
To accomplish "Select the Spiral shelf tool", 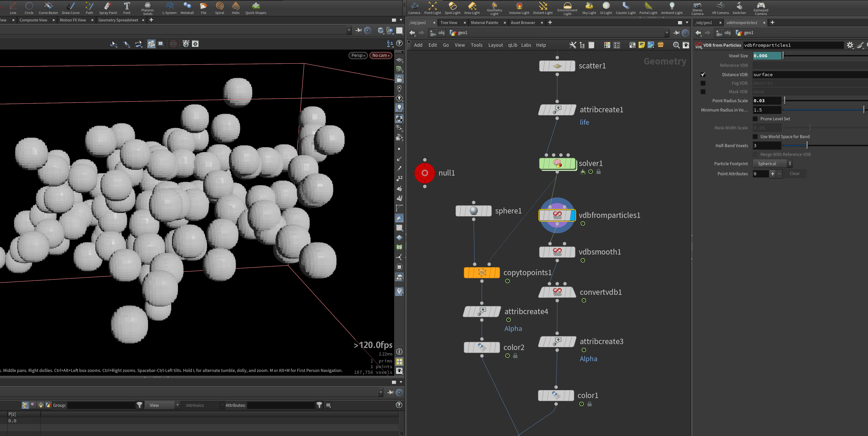I will click(x=219, y=8).
